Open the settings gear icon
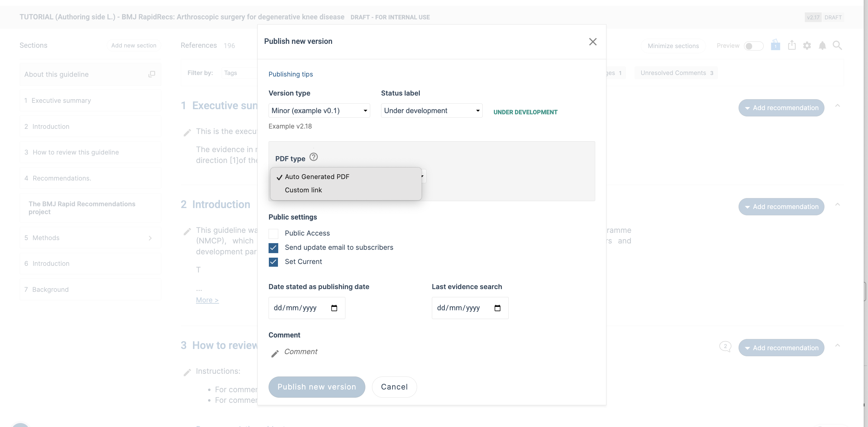868x427 pixels. click(x=807, y=45)
